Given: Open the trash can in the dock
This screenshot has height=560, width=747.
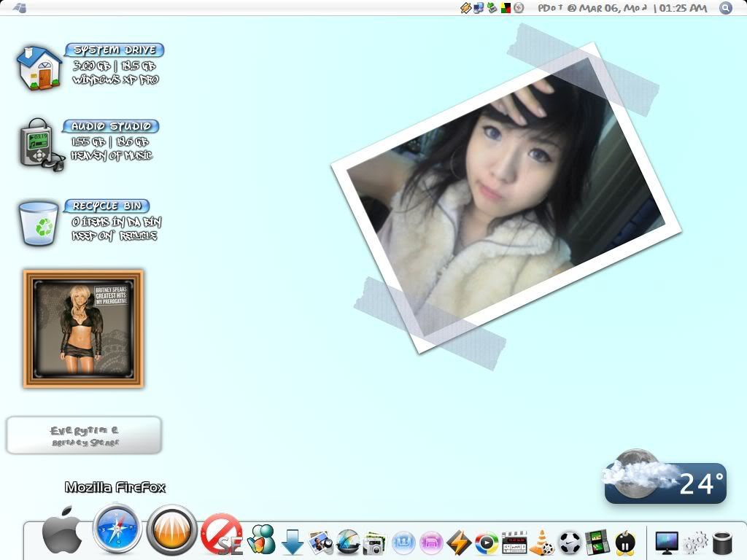Looking at the screenshot, I should click(721, 542).
